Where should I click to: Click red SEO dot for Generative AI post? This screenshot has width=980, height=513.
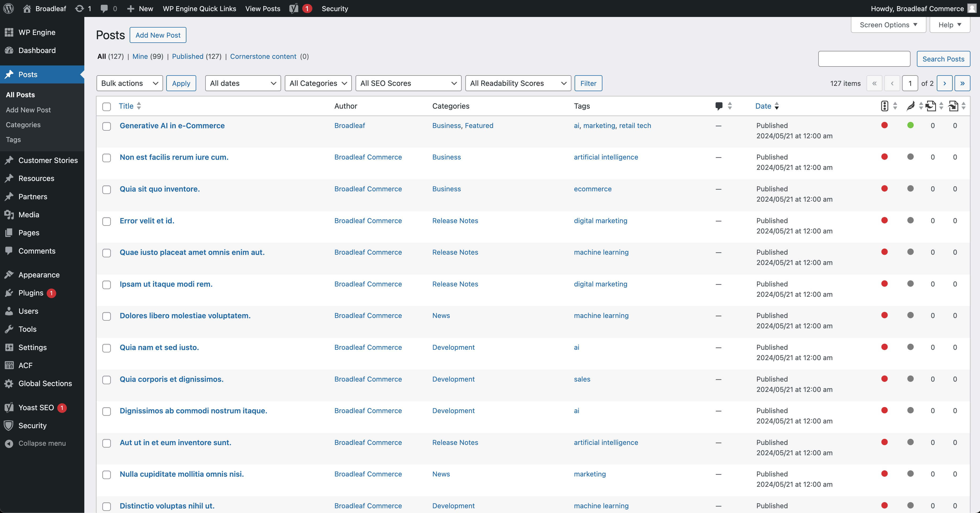coord(885,125)
